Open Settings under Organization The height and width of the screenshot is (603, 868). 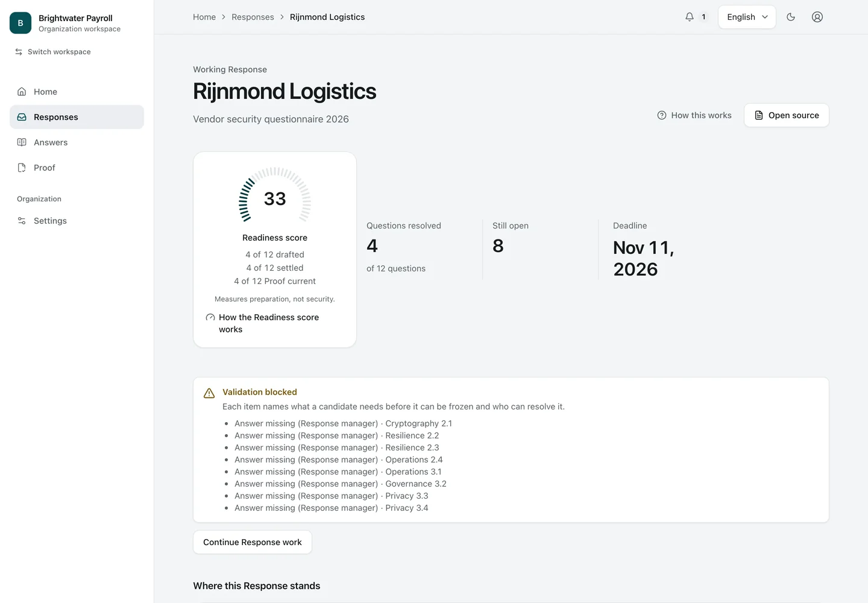tap(77, 221)
